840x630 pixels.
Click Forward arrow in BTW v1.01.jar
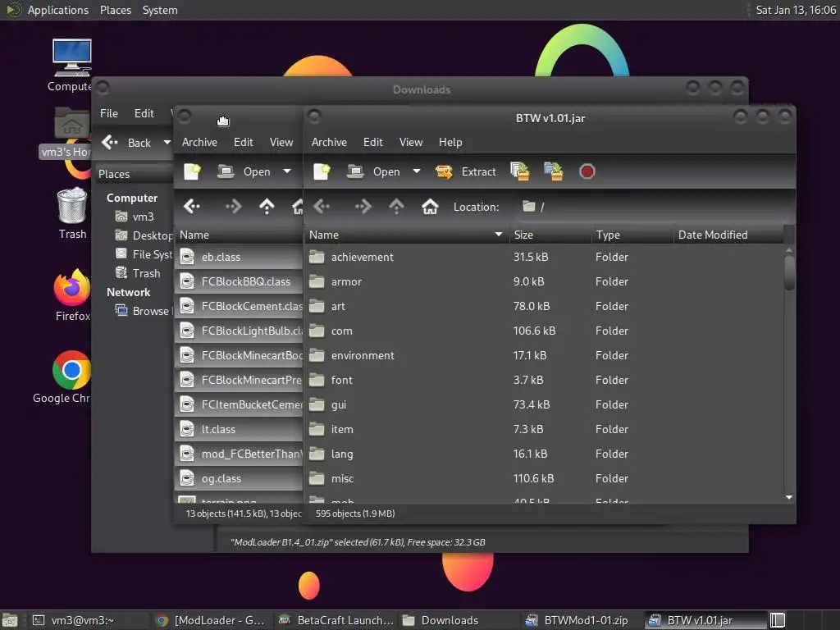point(363,206)
